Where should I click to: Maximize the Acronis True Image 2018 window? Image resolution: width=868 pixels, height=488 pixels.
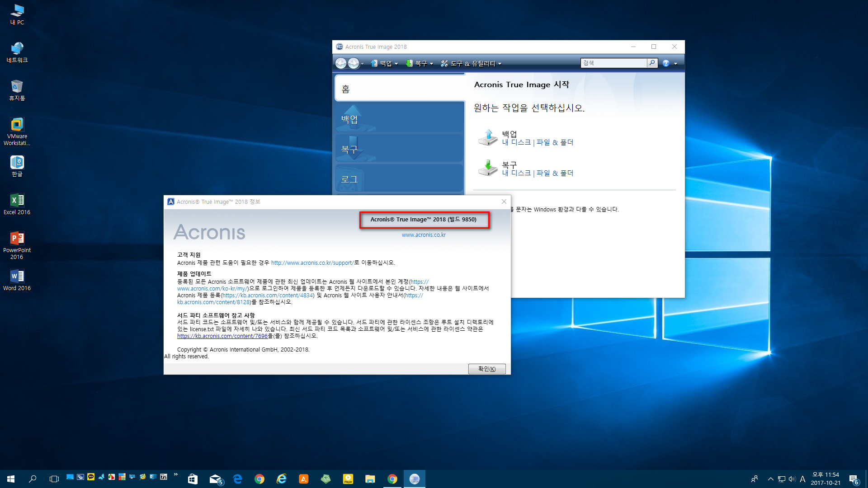point(654,47)
